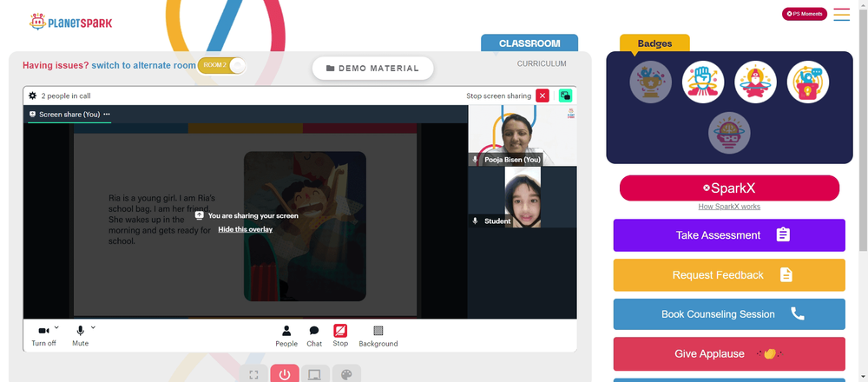Open the Chat panel icon

pyautogui.click(x=314, y=336)
